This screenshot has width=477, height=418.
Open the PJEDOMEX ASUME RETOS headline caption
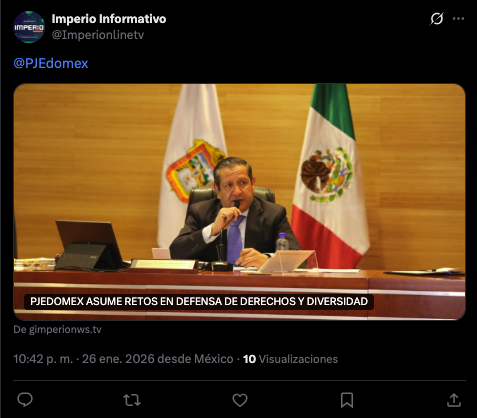[199, 301]
